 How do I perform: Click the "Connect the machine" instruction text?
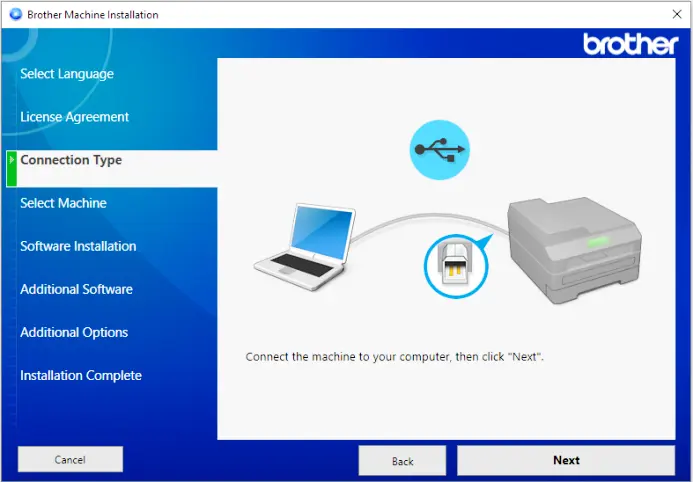tap(394, 356)
